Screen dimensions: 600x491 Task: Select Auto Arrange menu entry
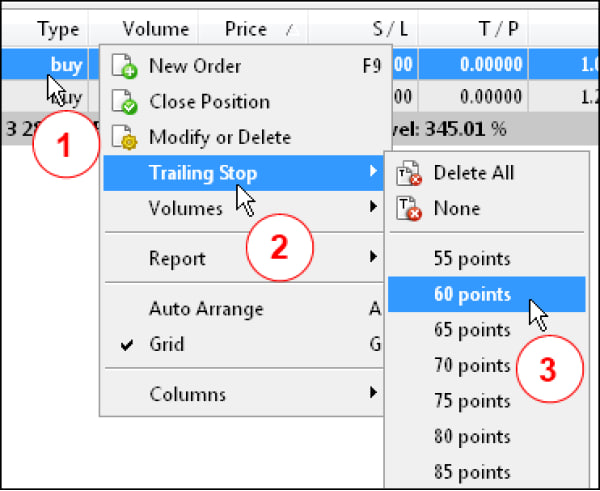click(x=207, y=310)
